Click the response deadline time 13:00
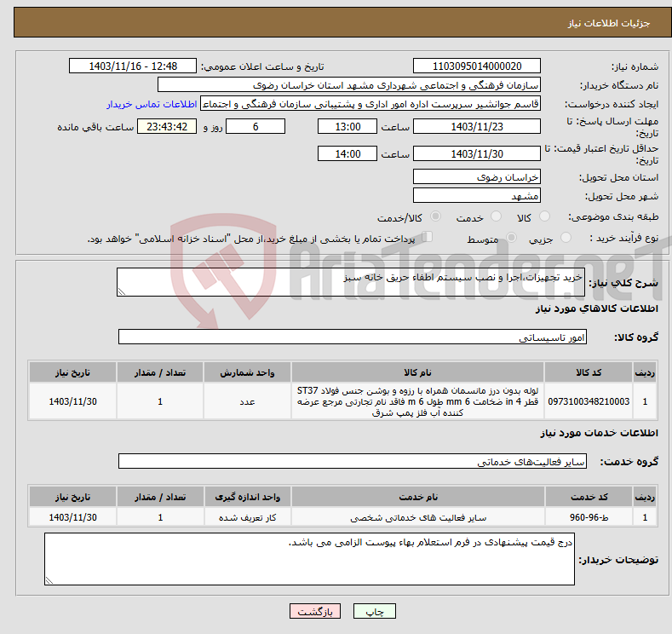The height and width of the screenshot is (634, 672). (347, 126)
